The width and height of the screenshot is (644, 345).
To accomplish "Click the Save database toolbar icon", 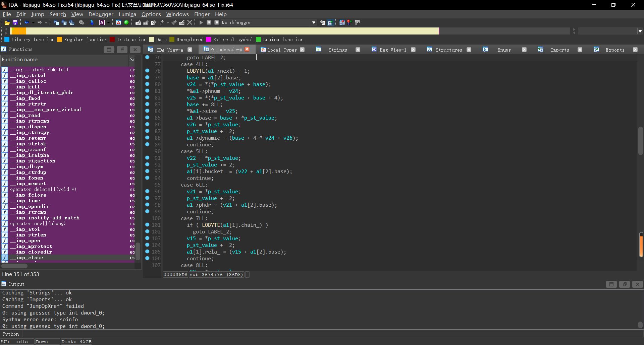I will pos(15,22).
